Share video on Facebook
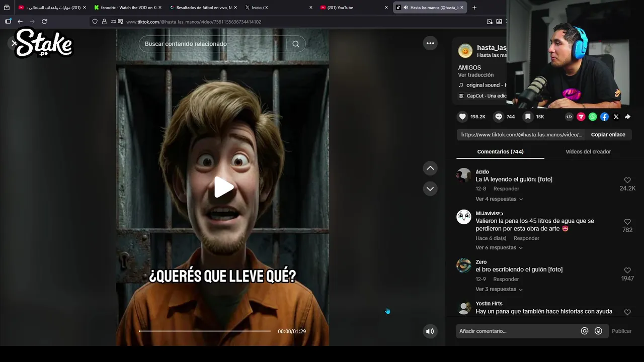This screenshot has width=644, height=362. point(604,117)
